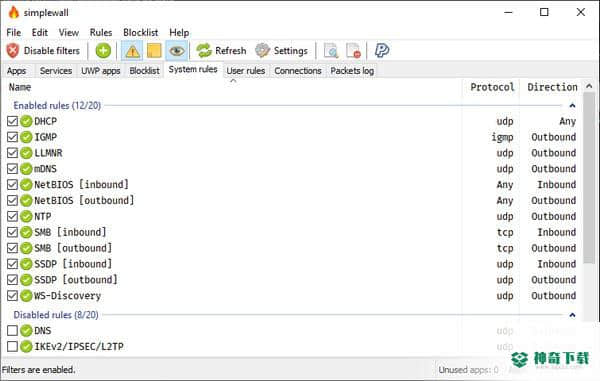Uncheck the IGMP rule checkbox

12,137
